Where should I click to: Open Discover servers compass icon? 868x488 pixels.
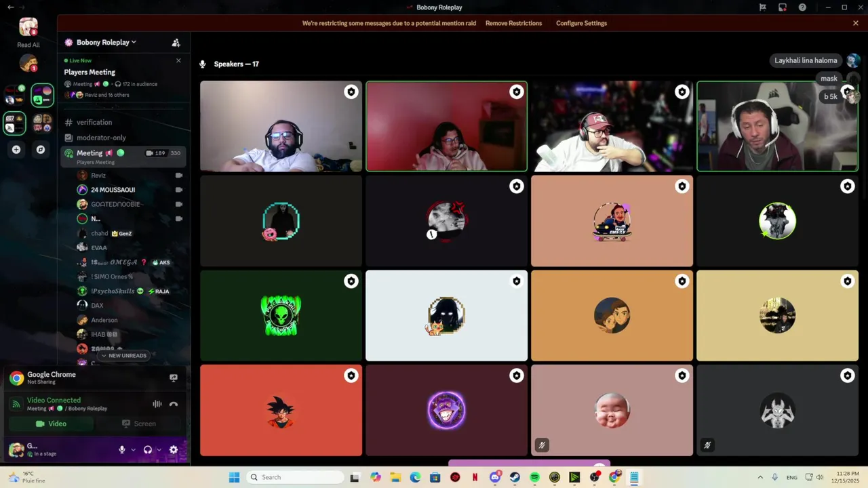(41, 150)
